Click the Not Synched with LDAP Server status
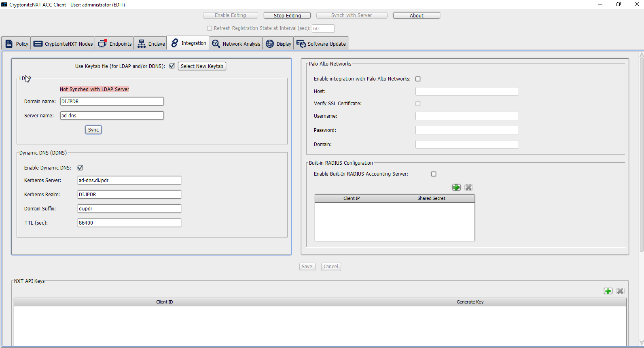This screenshot has width=644, height=348. [x=95, y=89]
